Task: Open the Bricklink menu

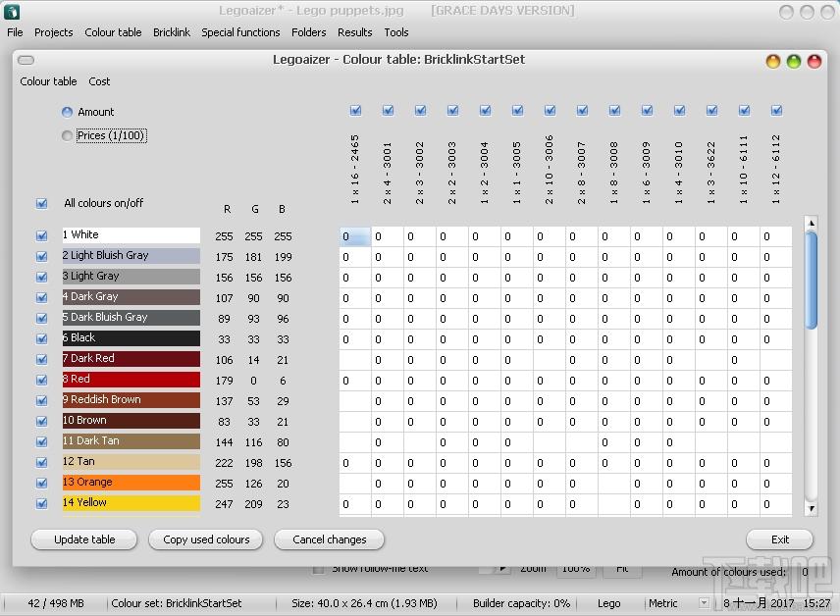Action: point(172,32)
